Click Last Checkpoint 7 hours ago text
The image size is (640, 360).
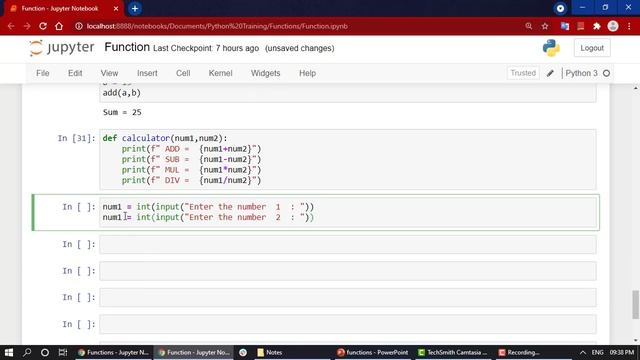[206, 48]
